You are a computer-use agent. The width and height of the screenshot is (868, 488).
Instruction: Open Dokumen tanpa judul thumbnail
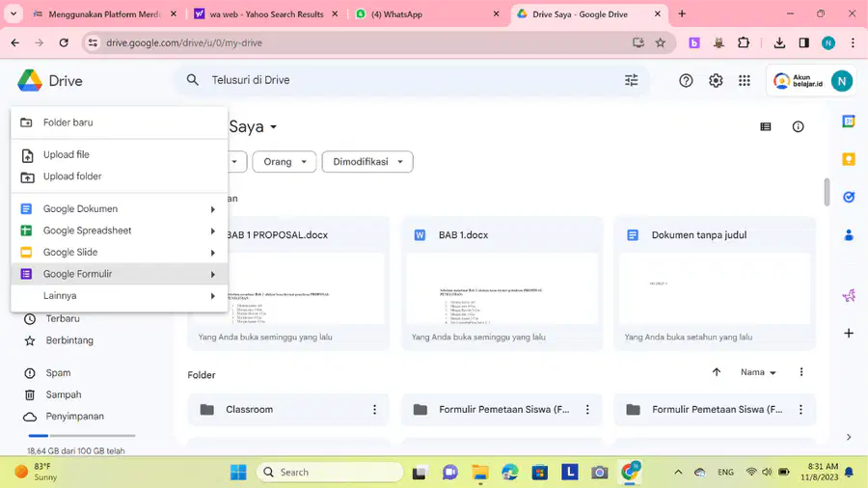coord(715,288)
